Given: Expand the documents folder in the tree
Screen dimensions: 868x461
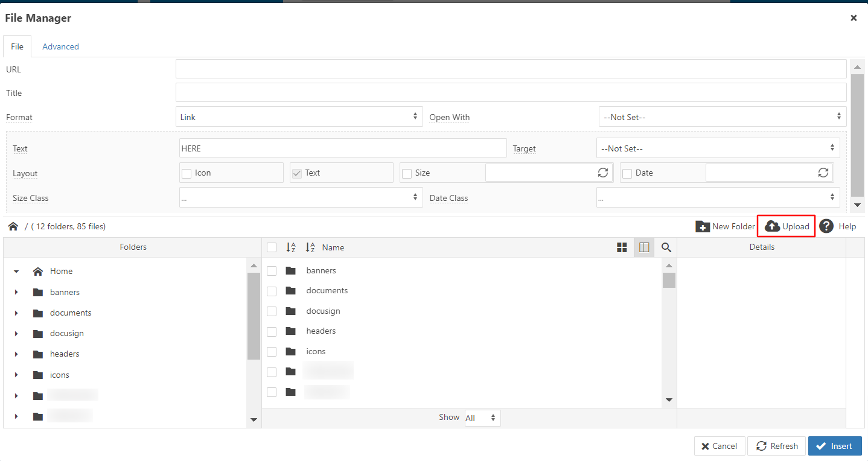Looking at the screenshot, I should pos(16,313).
